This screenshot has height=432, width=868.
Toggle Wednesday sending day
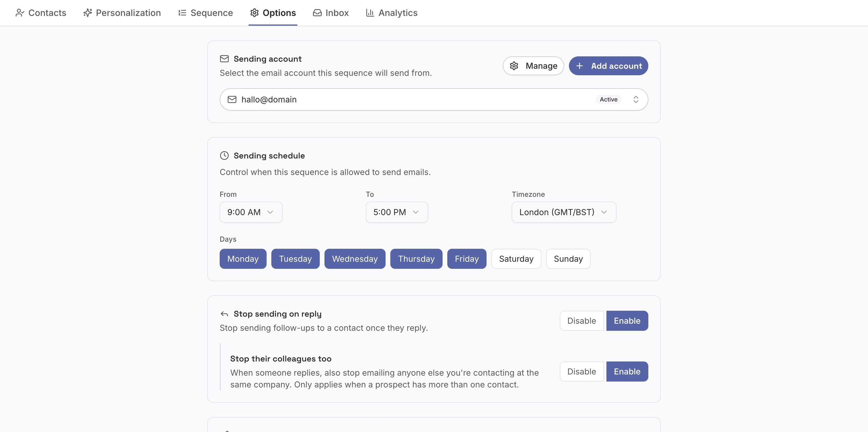pyautogui.click(x=355, y=258)
